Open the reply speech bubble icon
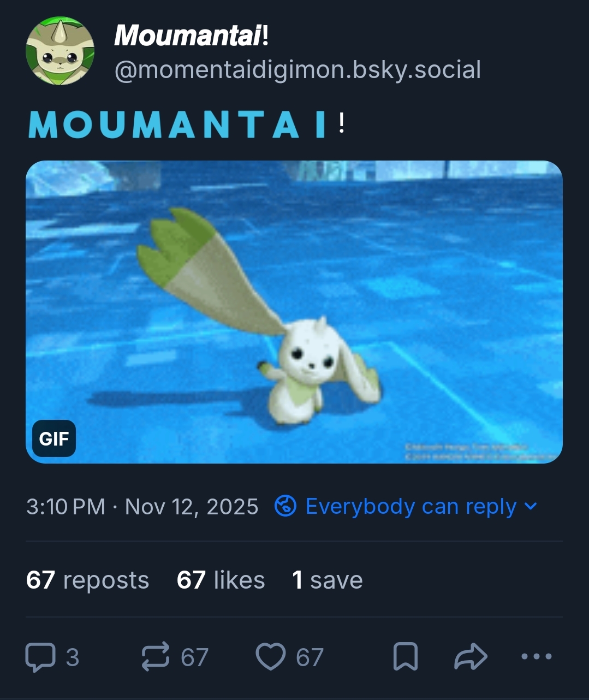589x700 pixels. [x=40, y=657]
